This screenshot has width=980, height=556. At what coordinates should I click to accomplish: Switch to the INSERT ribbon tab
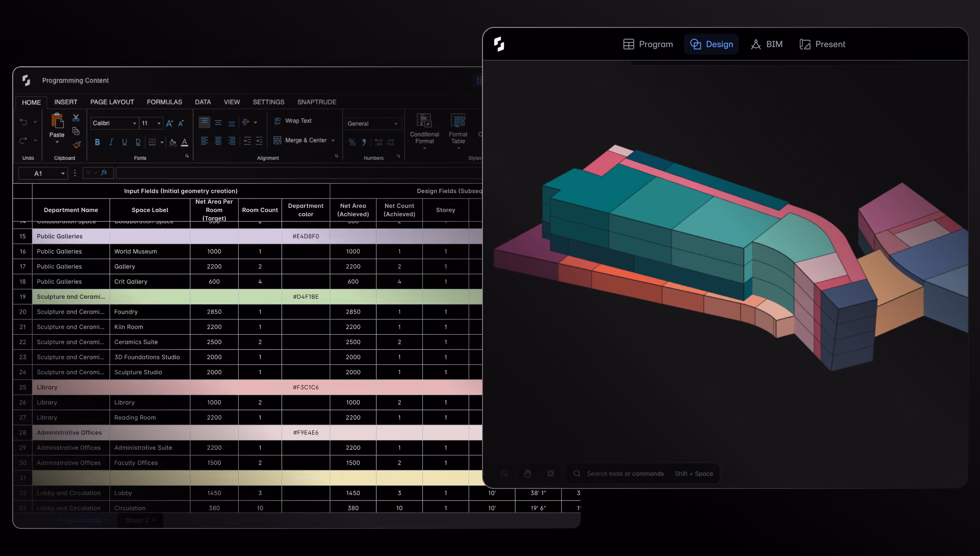pyautogui.click(x=66, y=102)
